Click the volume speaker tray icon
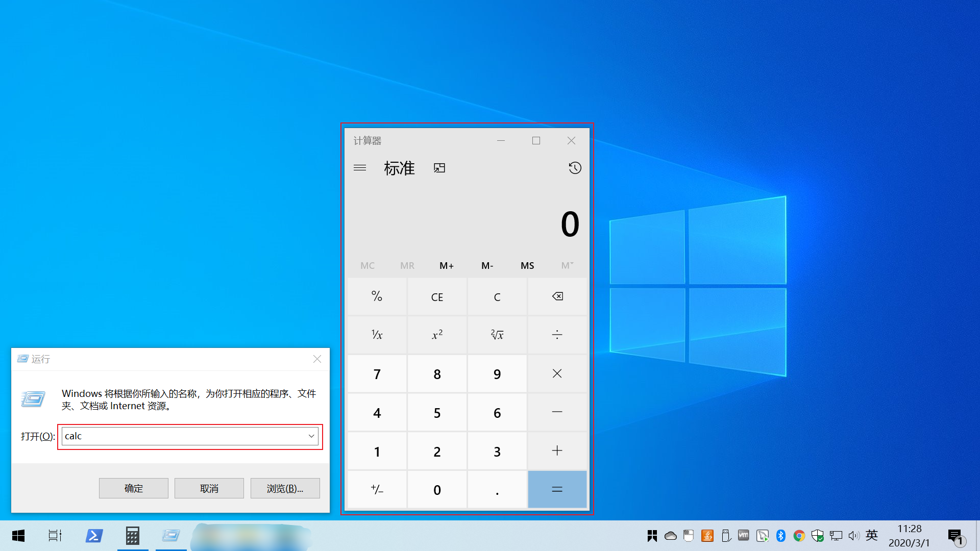The image size is (980, 551). [x=854, y=536]
